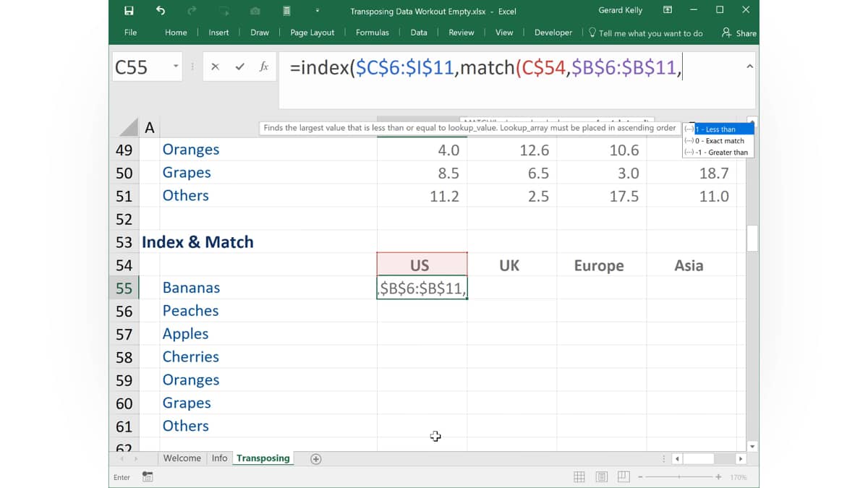Click the Europe header cell
The height and width of the screenshot is (488, 868).
pos(601,265)
